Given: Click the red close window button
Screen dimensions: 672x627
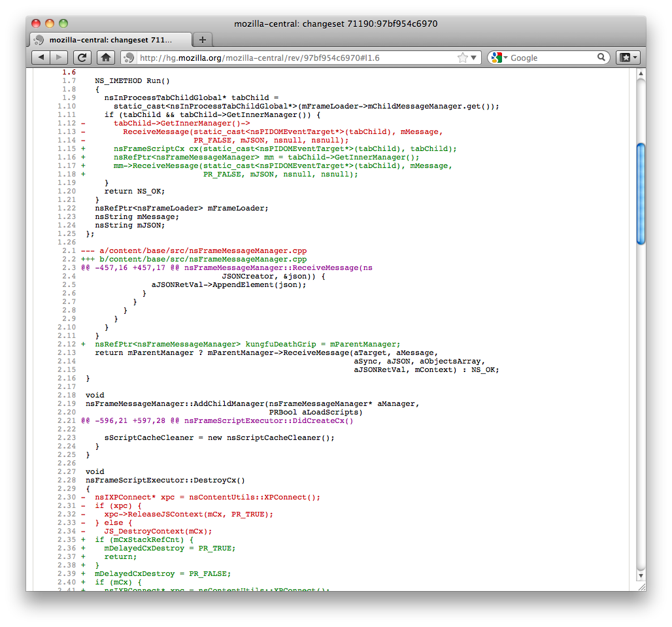Looking at the screenshot, I should click(36, 24).
